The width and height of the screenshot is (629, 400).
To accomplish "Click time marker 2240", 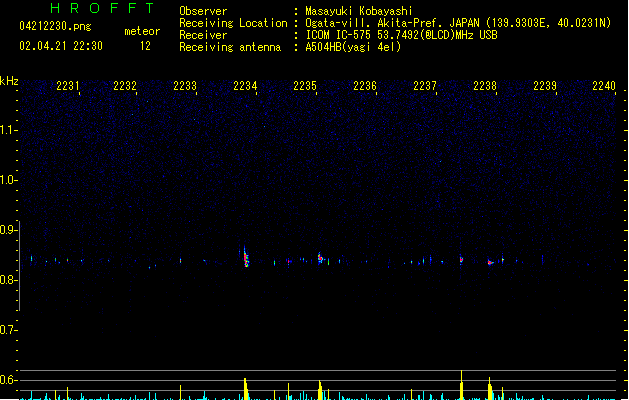I will [x=604, y=86].
